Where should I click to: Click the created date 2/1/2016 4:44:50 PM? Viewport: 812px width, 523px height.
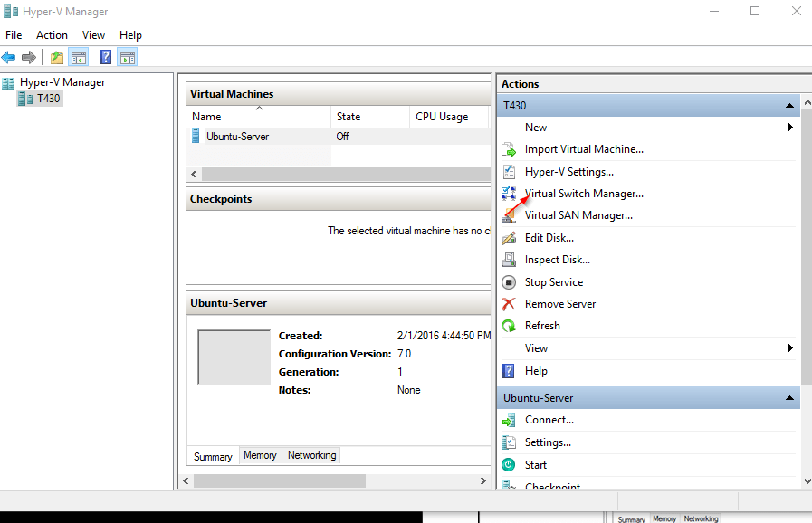tap(444, 336)
